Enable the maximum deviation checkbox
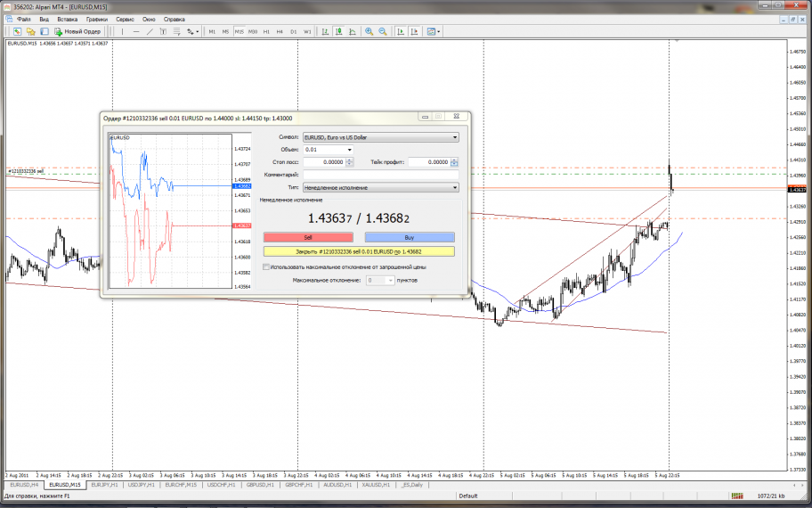The width and height of the screenshot is (812, 508). pyautogui.click(x=266, y=267)
